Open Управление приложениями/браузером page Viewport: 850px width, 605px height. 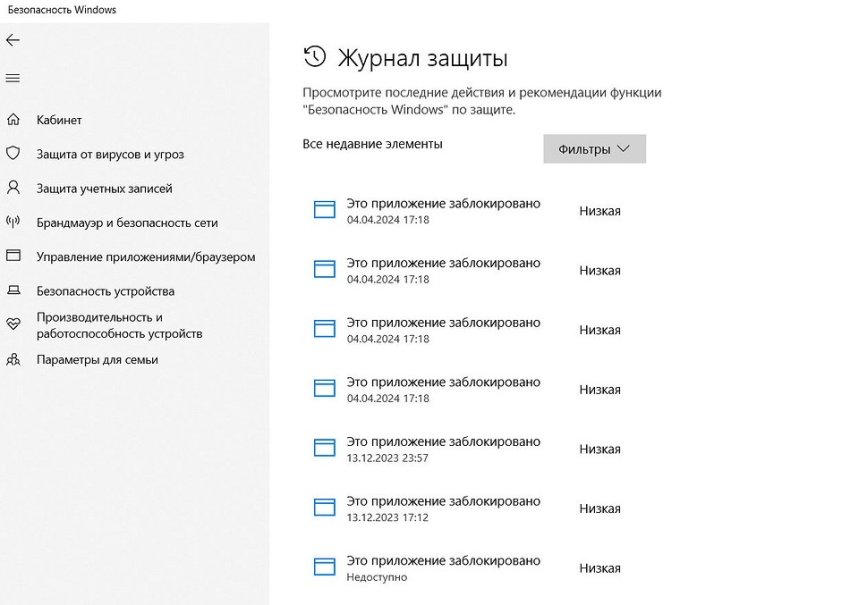(x=146, y=257)
